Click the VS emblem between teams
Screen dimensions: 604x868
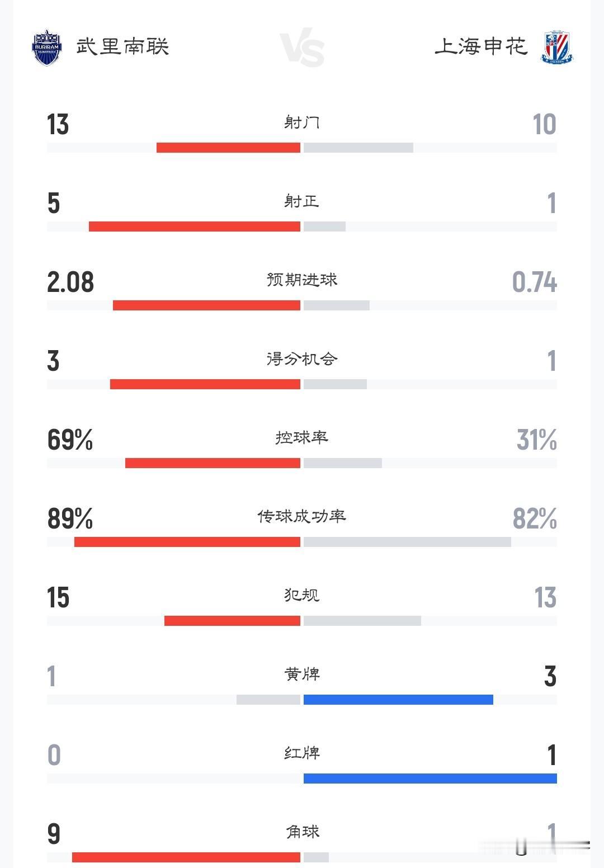302,49
